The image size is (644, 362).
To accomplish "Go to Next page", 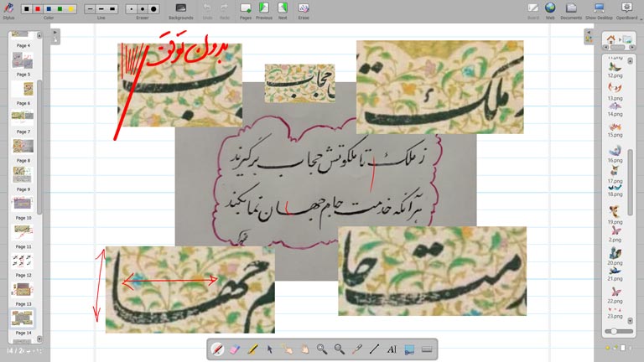I will pos(282,9).
